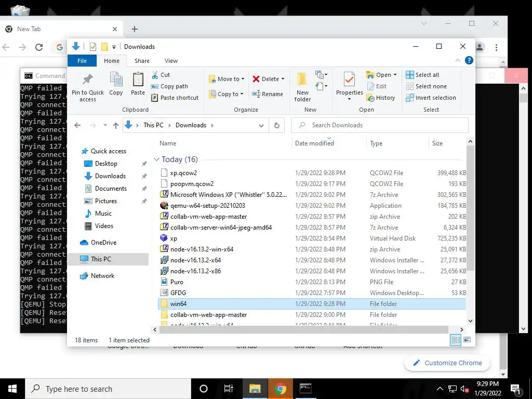Open Move to dropdown
This screenshot has height=399, width=532.
pos(227,79)
